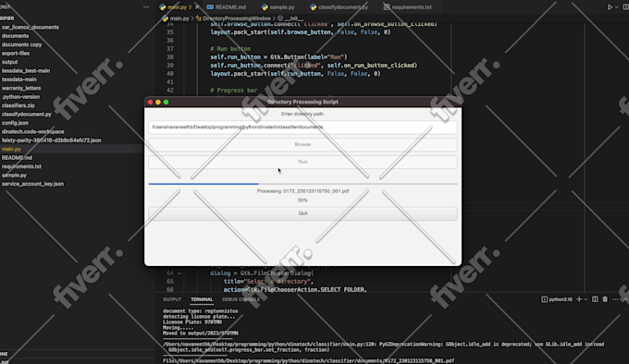This screenshot has height=364, width=629.
Task: Expand the documents copy folder
Action: pyautogui.click(x=21, y=44)
